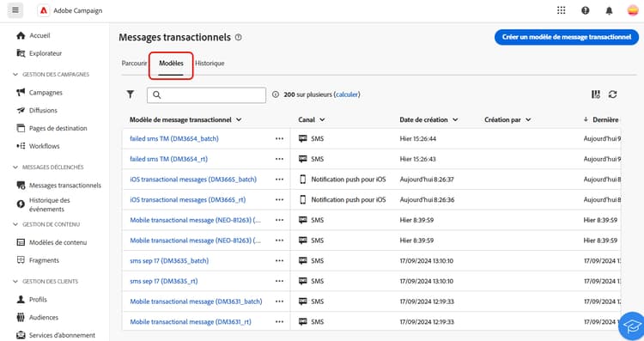Open Modèle de message transactionnel column dropdown
Screen dimensions: 644x341
pyautogui.click(x=239, y=120)
